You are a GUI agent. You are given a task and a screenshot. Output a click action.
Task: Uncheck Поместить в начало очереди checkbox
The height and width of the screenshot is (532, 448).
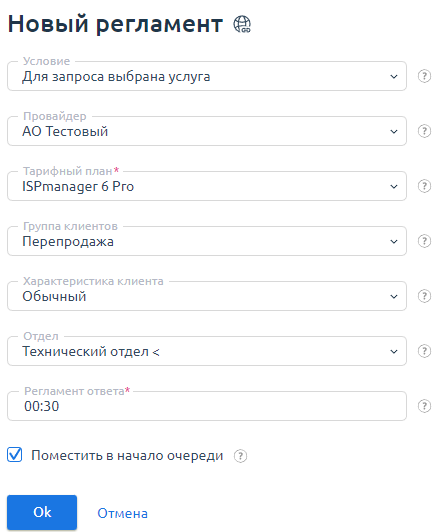(x=15, y=455)
